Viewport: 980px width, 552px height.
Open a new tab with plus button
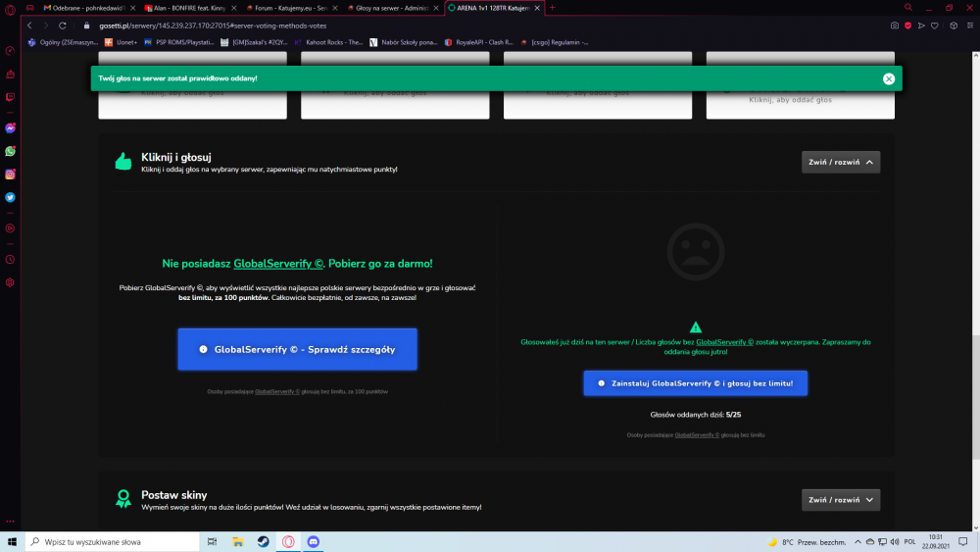(552, 8)
